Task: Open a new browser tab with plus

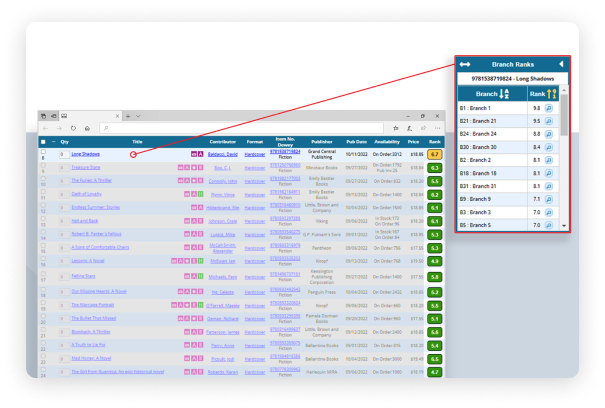Action: [128, 116]
